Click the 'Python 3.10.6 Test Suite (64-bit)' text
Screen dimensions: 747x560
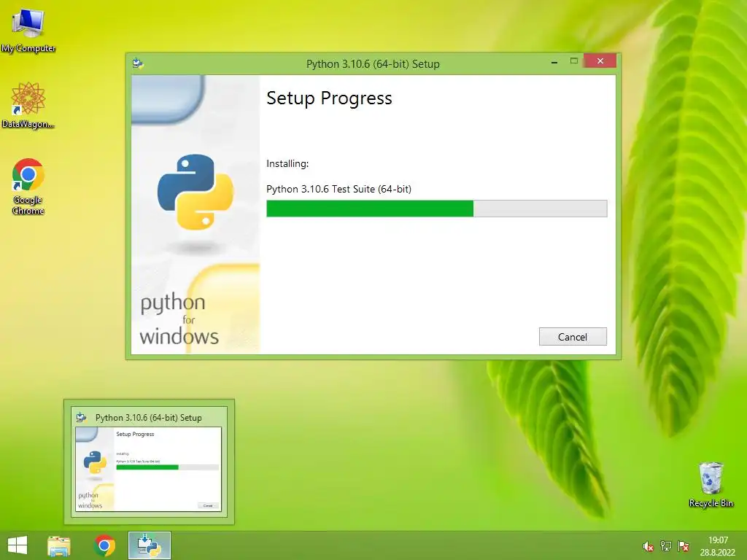click(x=338, y=189)
